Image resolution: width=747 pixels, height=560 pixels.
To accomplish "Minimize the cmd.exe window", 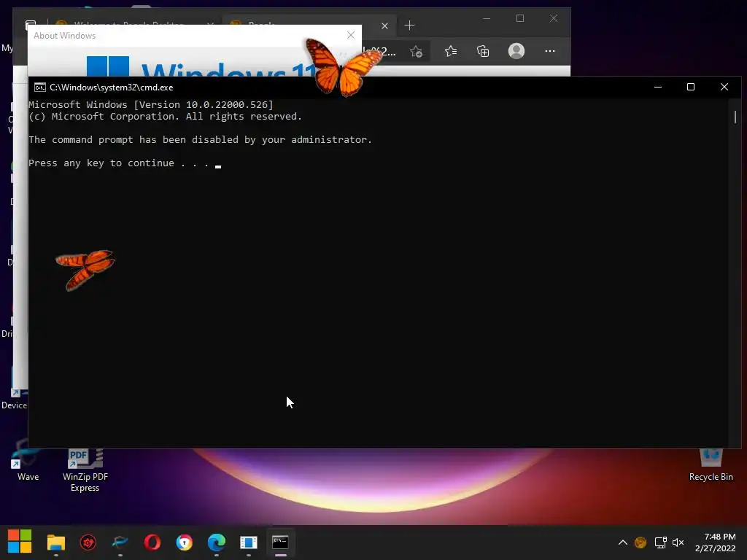I will (x=658, y=87).
